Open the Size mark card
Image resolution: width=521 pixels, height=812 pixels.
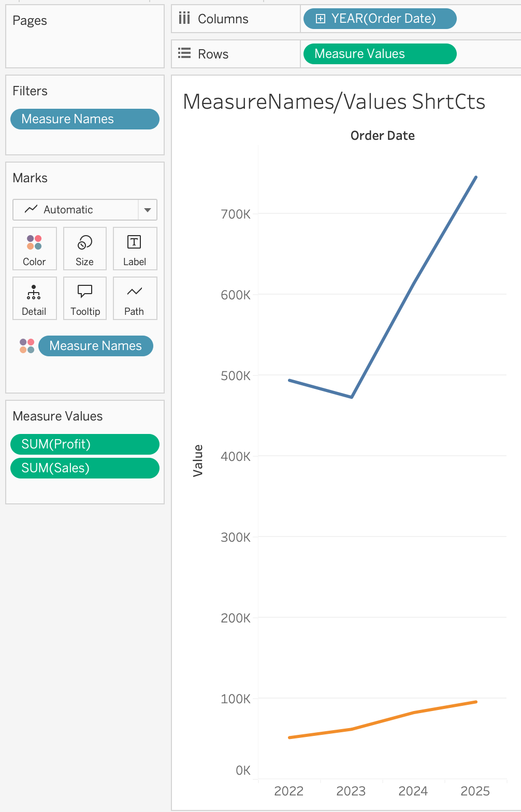point(85,249)
